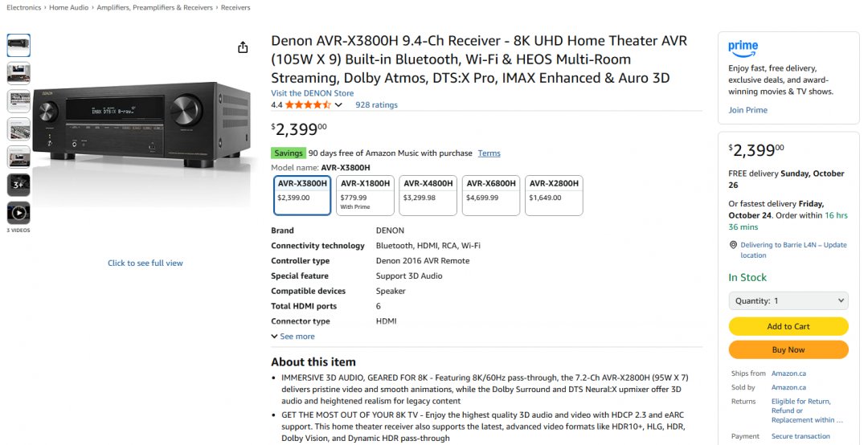The width and height of the screenshot is (868, 445).
Task: Open Visit the DENON Store link
Action: click(312, 93)
